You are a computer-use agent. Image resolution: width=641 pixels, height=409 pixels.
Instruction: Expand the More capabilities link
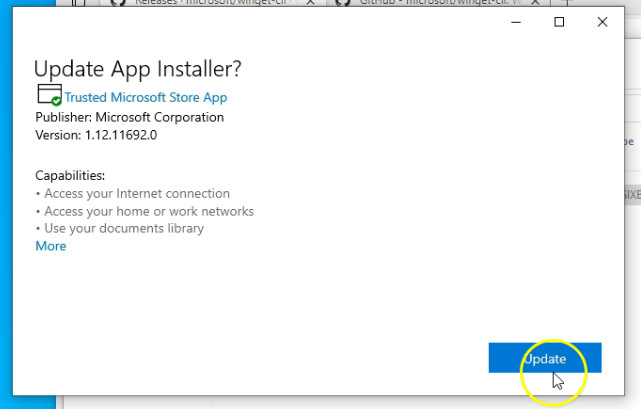[51, 246]
